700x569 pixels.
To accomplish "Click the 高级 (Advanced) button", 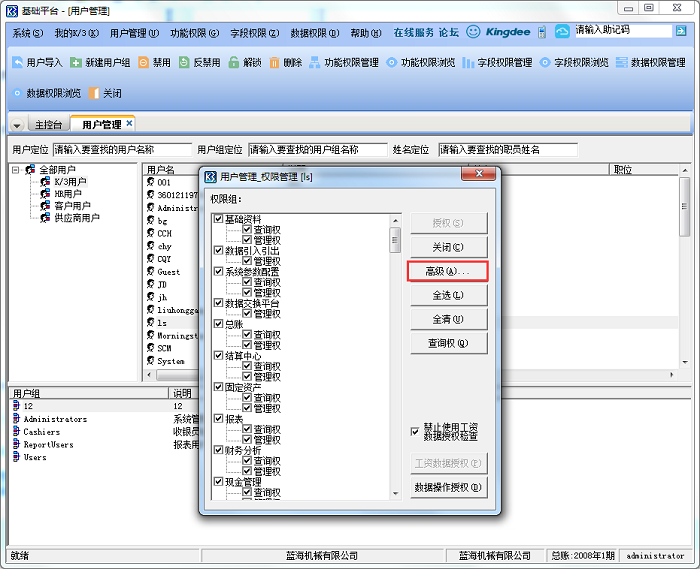I will point(448,271).
